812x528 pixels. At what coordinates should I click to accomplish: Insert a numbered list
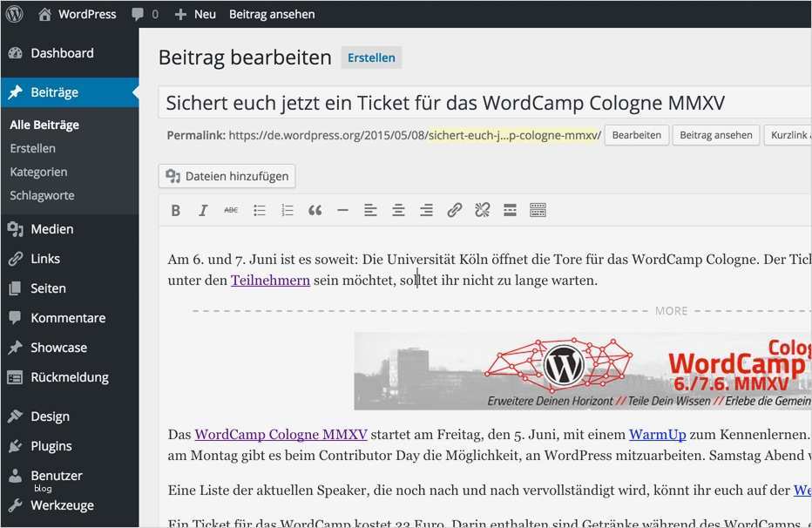pyautogui.click(x=288, y=211)
